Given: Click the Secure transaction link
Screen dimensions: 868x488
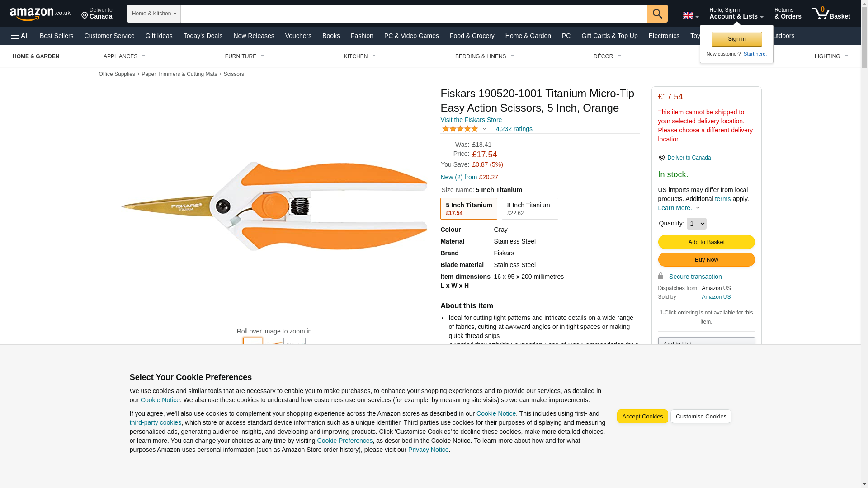Looking at the screenshot, I should pyautogui.click(x=695, y=277).
